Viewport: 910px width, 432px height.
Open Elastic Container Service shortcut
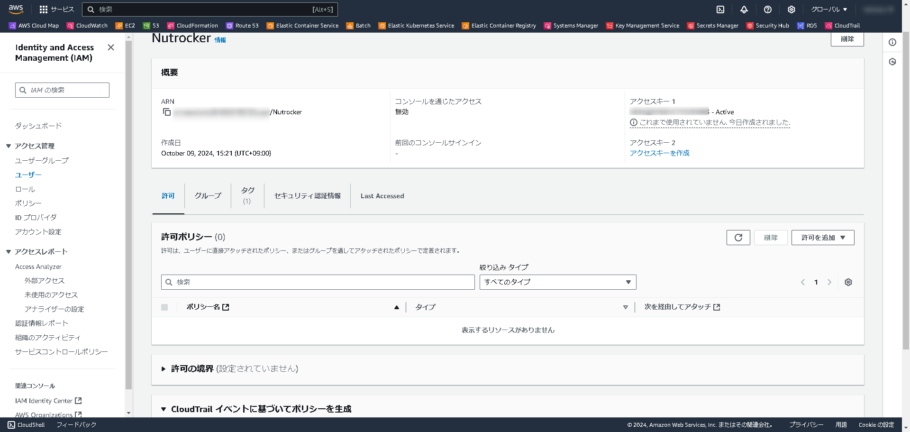302,26
